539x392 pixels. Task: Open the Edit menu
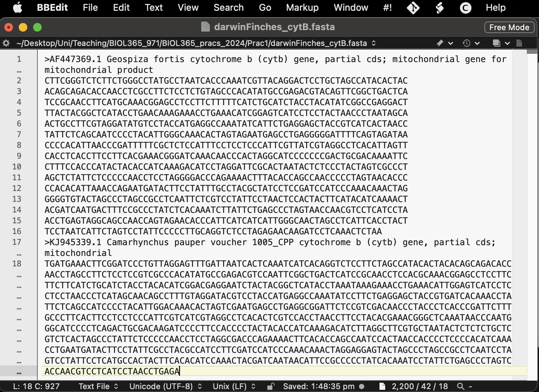tap(121, 8)
